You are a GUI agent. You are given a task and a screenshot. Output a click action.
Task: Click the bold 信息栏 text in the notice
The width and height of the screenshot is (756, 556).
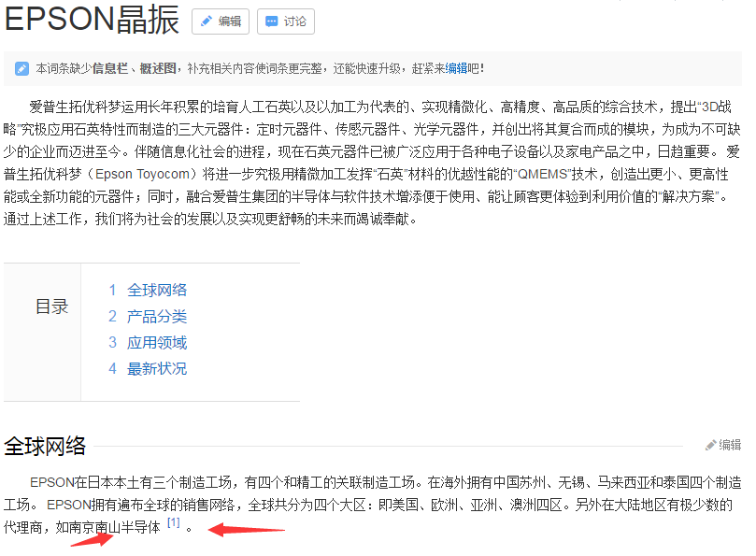(109, 68)
